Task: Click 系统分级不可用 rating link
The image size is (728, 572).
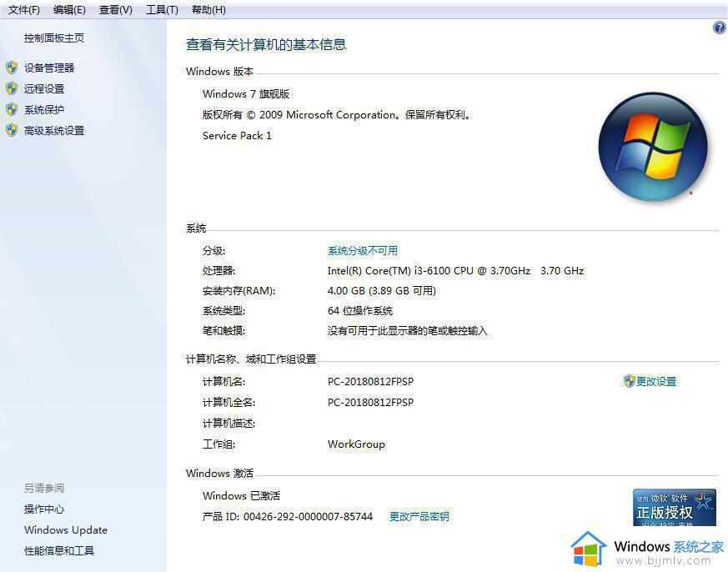Action: click(x=363, y=251)
